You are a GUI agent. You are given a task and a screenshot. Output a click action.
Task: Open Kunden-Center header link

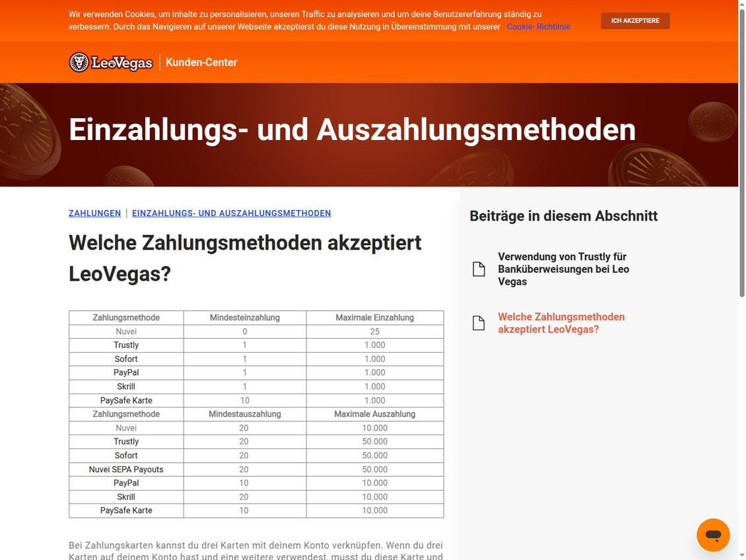point(201,62)
